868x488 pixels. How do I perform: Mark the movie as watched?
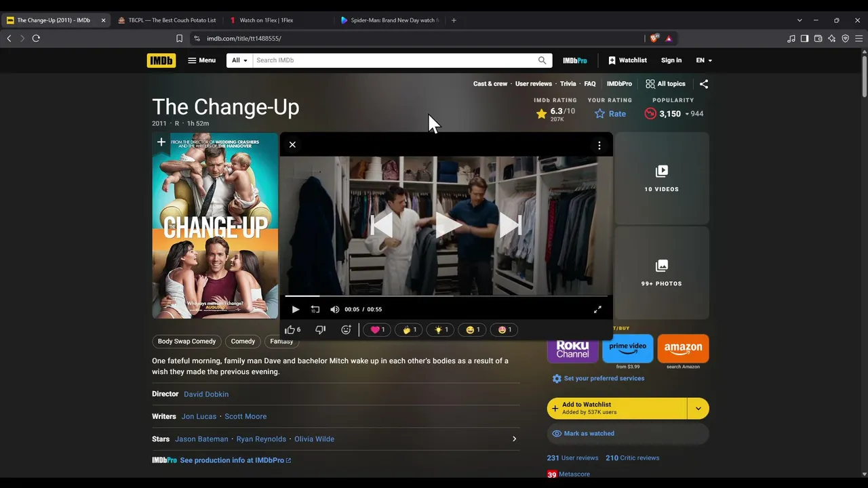click(628, 434)
